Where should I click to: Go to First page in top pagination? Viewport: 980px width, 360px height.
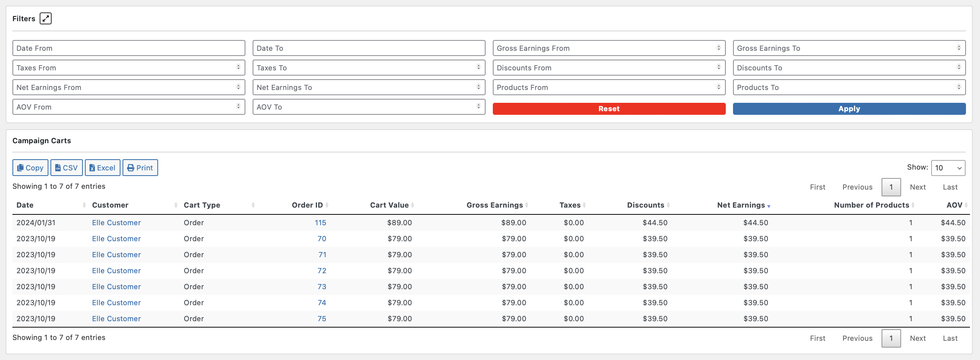point(817,187)
